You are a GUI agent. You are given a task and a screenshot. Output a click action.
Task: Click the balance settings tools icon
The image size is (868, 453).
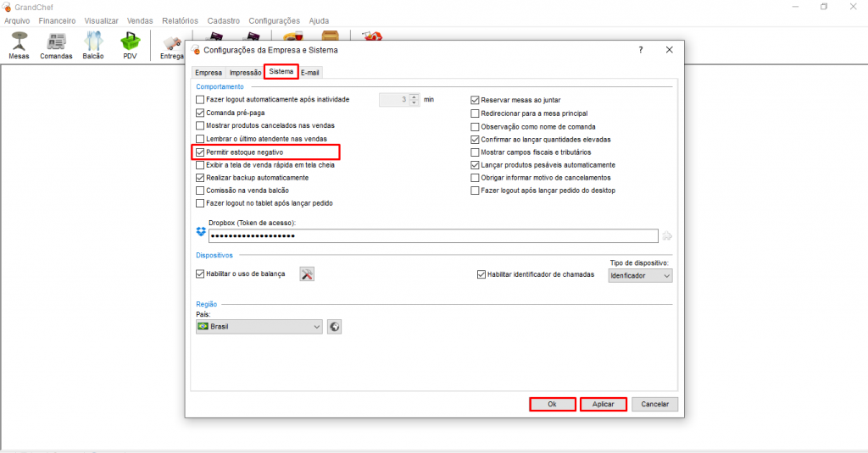(307, 274)
